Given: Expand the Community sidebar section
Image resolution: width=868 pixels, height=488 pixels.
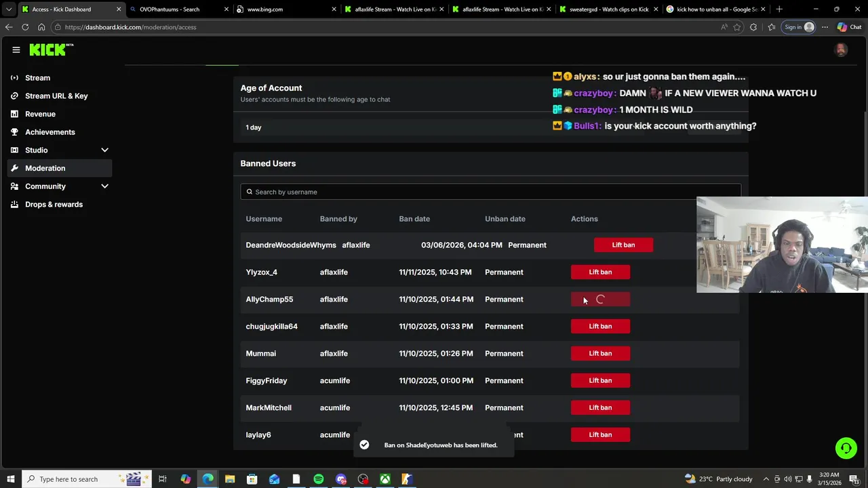Looking at the screenshot, I should click(104, 186).
